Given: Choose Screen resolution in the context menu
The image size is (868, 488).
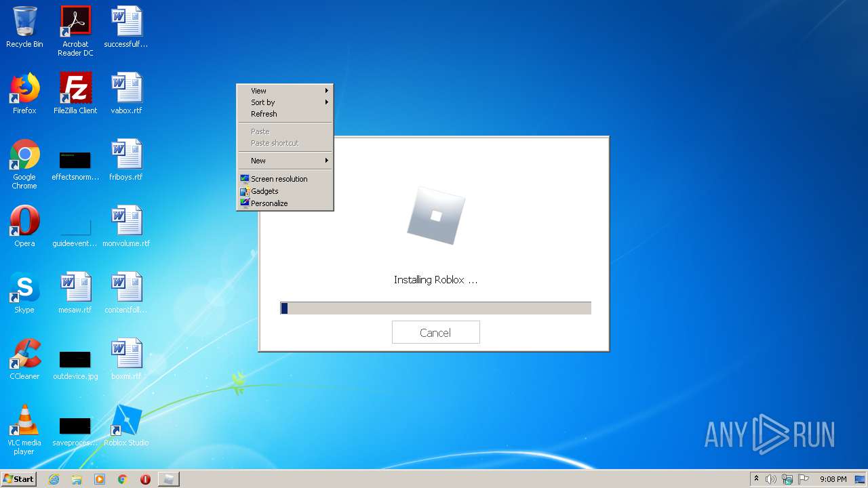Looking at the screenshot, I should (x=285, y=179).
